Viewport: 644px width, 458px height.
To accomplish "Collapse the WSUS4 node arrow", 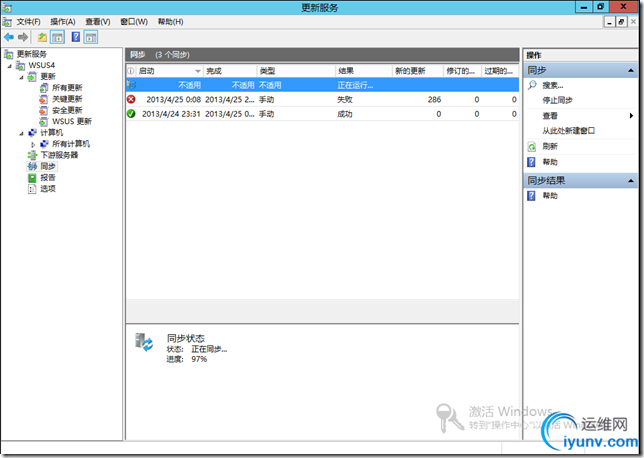I will 10,66.
